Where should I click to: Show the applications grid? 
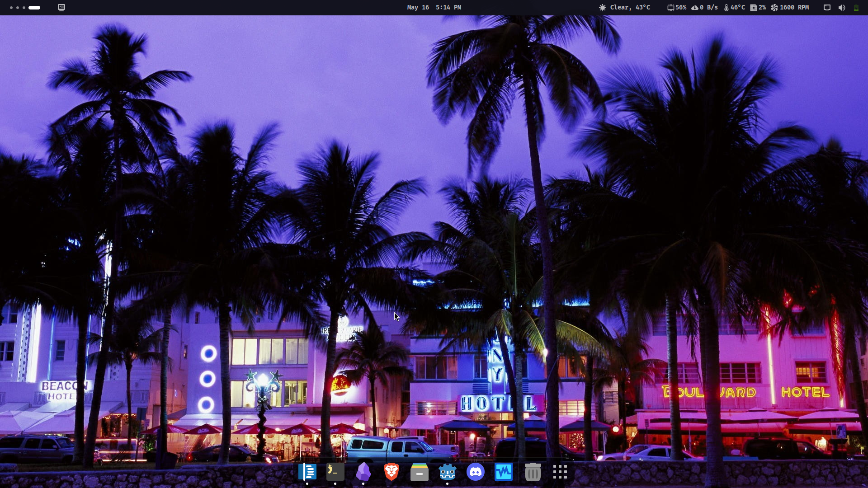[560, 472]
